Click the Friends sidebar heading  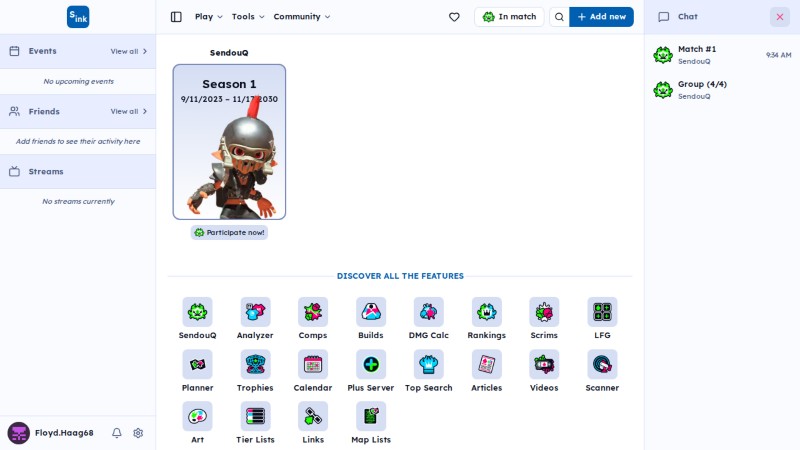pyautogui.click(x=44, y=111)
